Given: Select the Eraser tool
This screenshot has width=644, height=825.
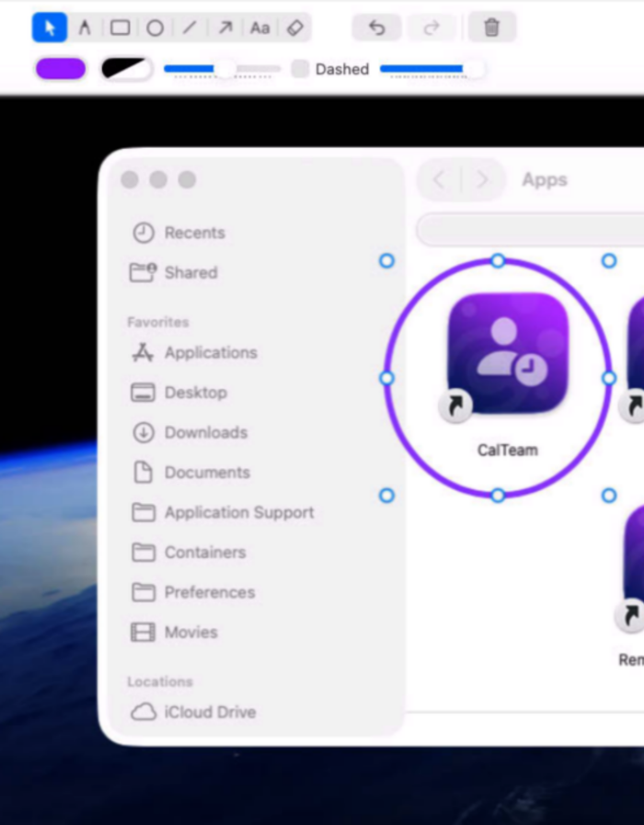Looking at the screenshot, I should (x=295, y=28).
